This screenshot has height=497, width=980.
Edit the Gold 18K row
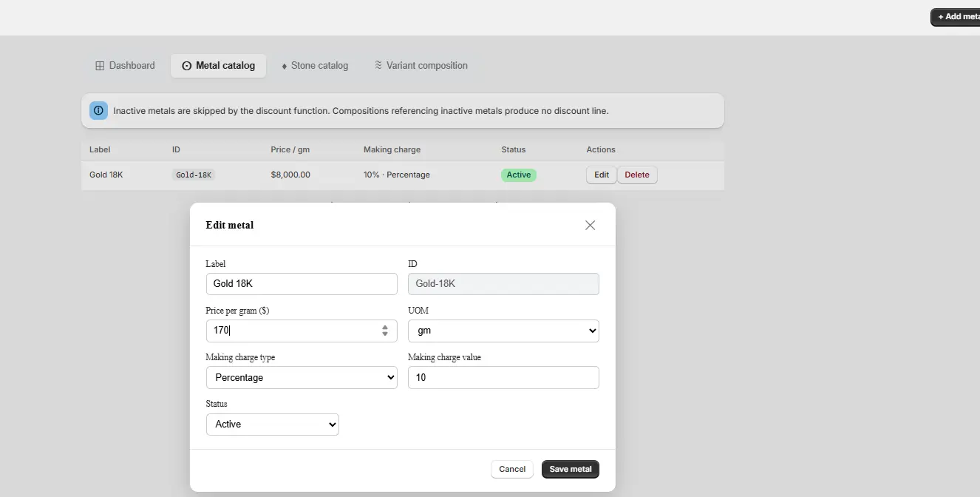(x=602, y=175)
